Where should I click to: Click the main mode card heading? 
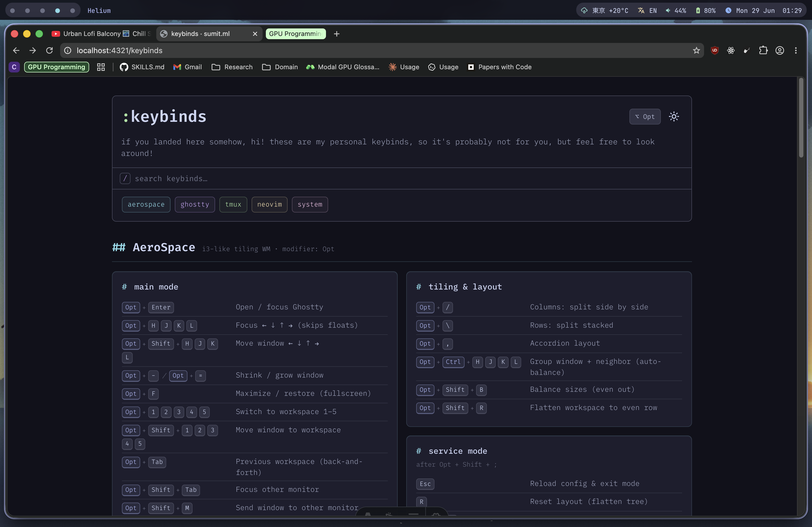click(x=156, y=287)
